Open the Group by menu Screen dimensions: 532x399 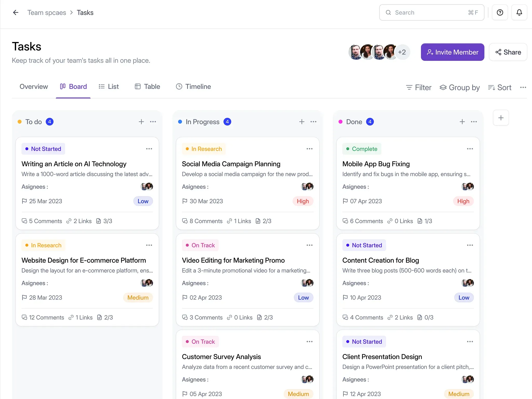(460, 88)
